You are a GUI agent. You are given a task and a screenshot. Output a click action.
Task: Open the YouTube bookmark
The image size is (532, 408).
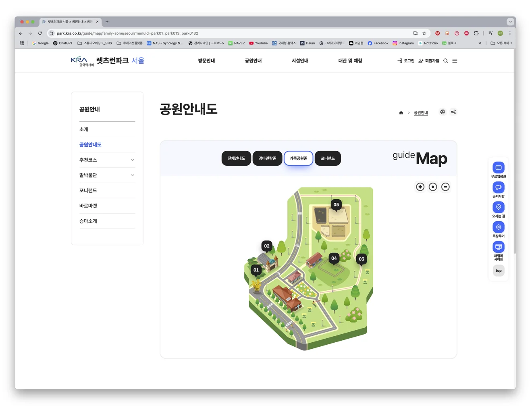pyautogui.click(x=258, y=43)
